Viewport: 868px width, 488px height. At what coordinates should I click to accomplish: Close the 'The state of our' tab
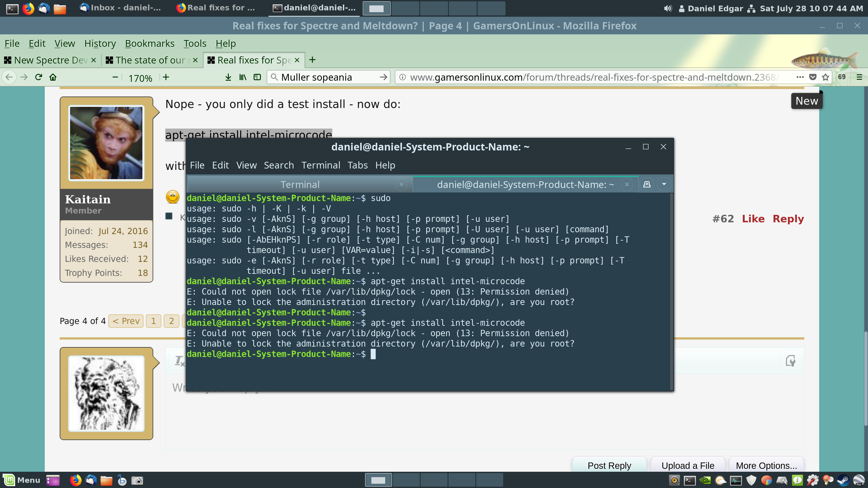point(195,60)
